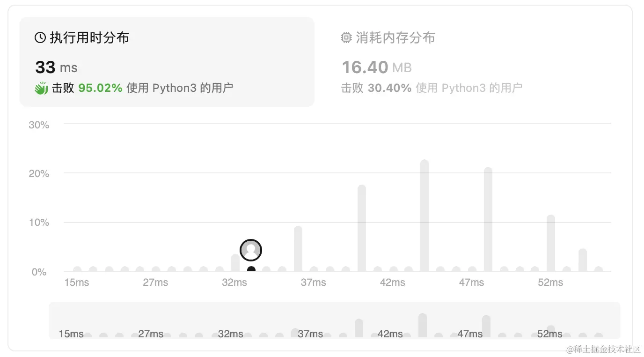Select the 执行用时分布 runtime tab
Screen dimensions: 644x357
[x=167, y=61]
